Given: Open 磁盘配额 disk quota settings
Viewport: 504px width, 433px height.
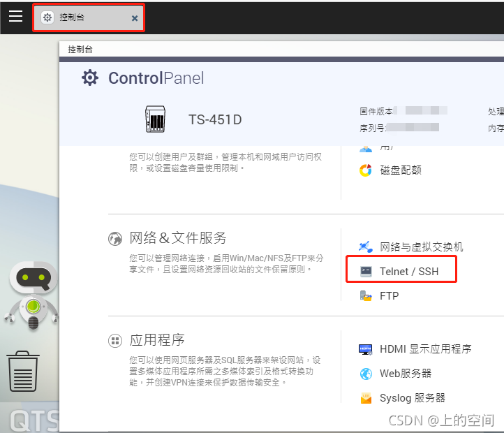Looking at the screenshot, I should [x=401, y=170].
